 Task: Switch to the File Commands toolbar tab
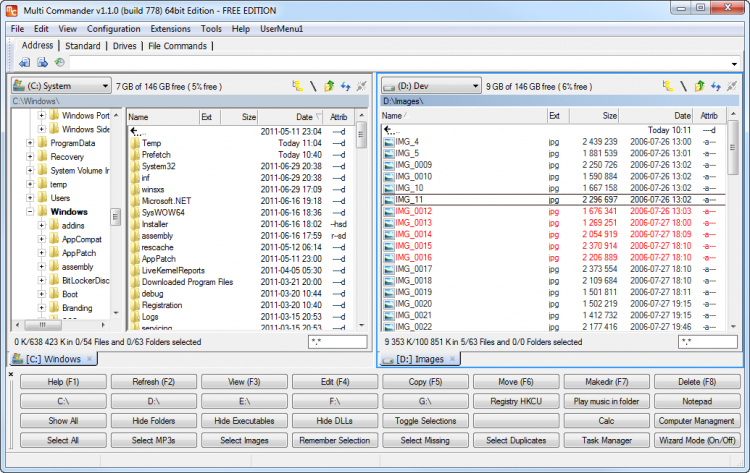tap(177, 46)
